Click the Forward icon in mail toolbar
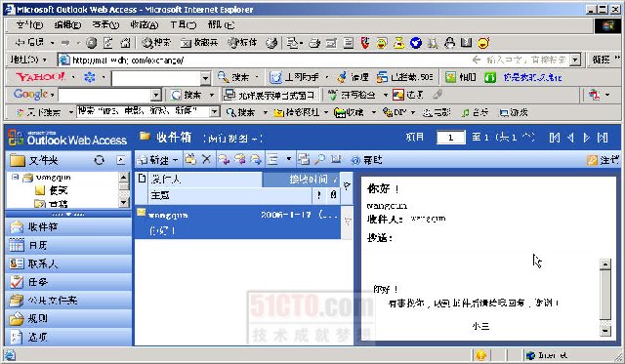Screen dimensions: 625x364 (256, 160)
